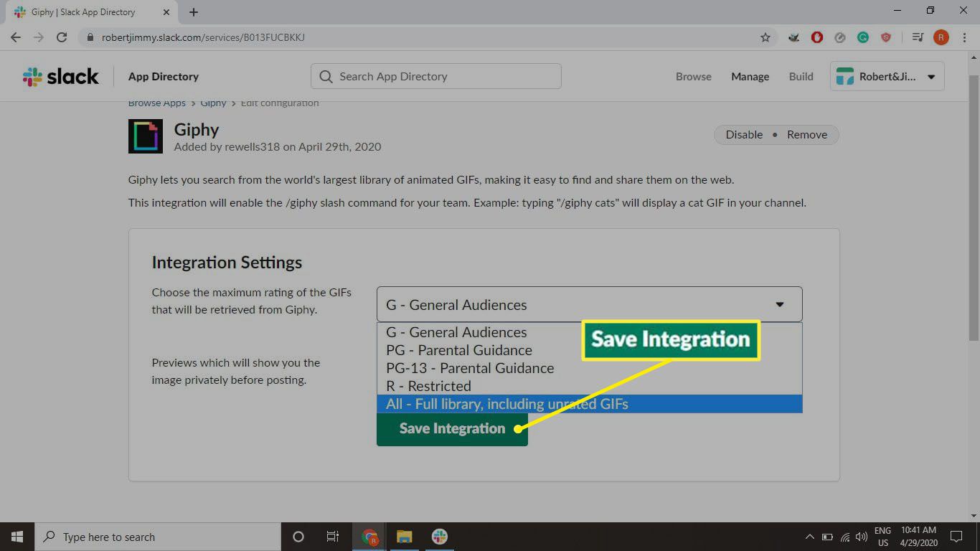
Task: Select G - General Audiences option
Action: coord(589,332)
